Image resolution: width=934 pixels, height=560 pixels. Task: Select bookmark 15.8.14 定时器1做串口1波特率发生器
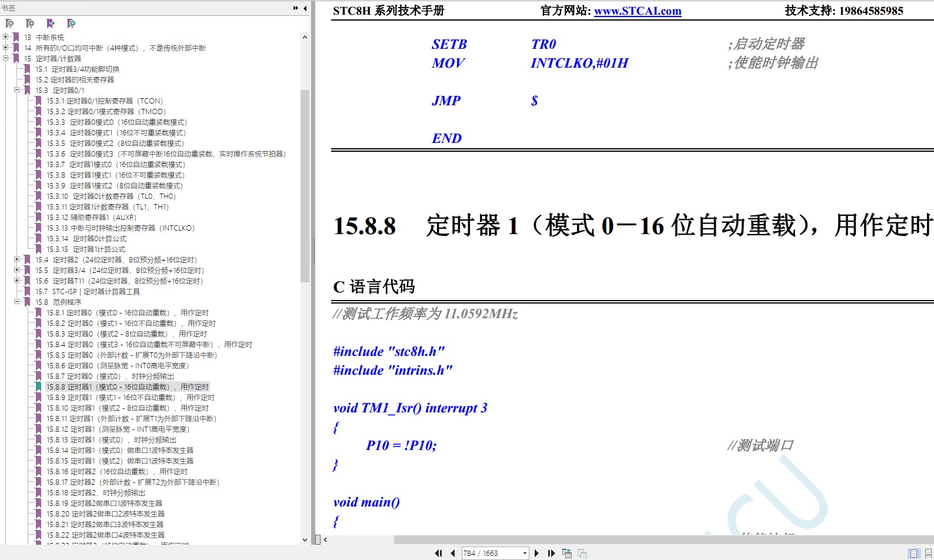pyautogui.click(x=120, y=451)
